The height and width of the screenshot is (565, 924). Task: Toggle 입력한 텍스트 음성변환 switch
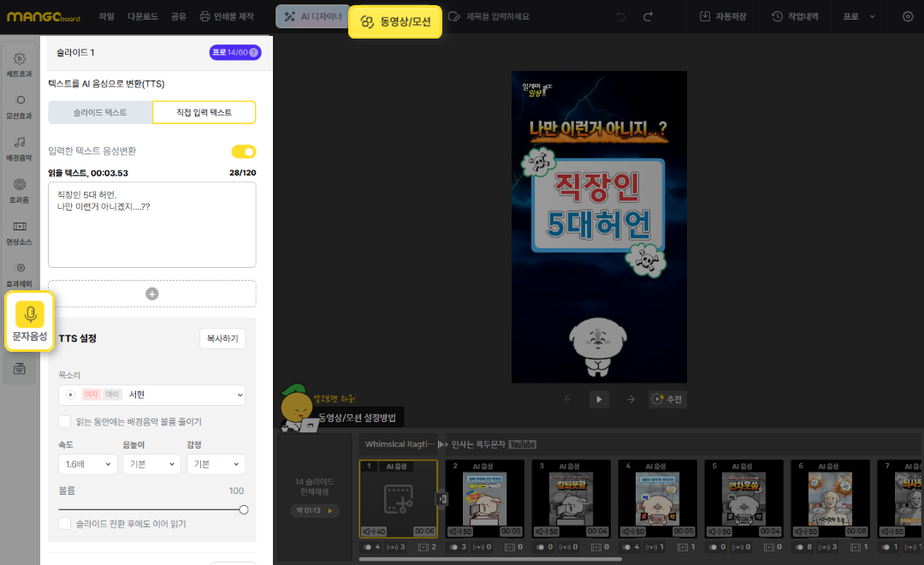click(x=244, y=152)
